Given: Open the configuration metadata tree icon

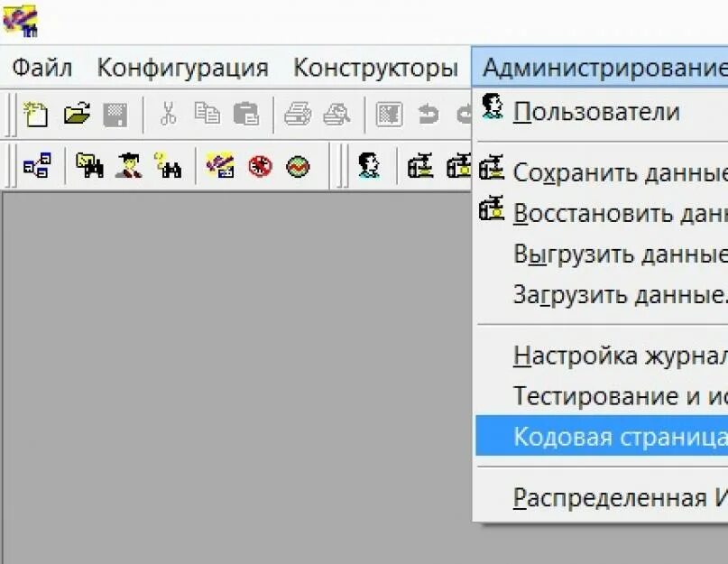Looking at the screenshot, I should (x=37, y=165).
